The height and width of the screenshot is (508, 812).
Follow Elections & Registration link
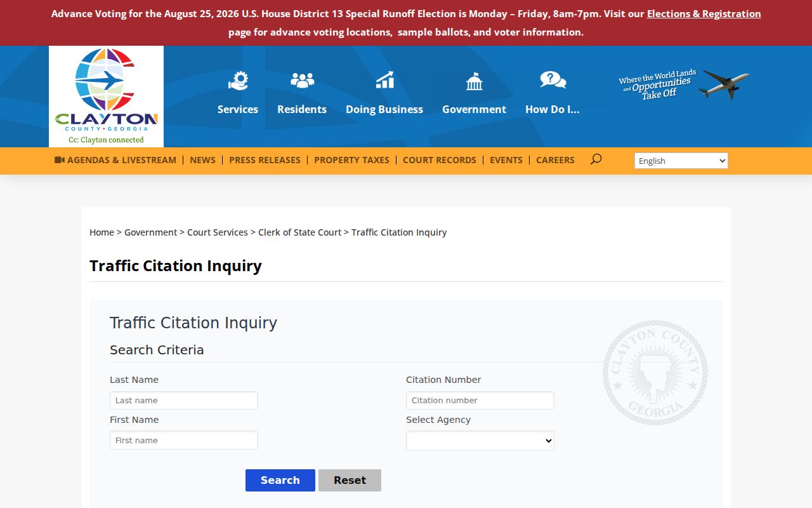click(704, 13)
